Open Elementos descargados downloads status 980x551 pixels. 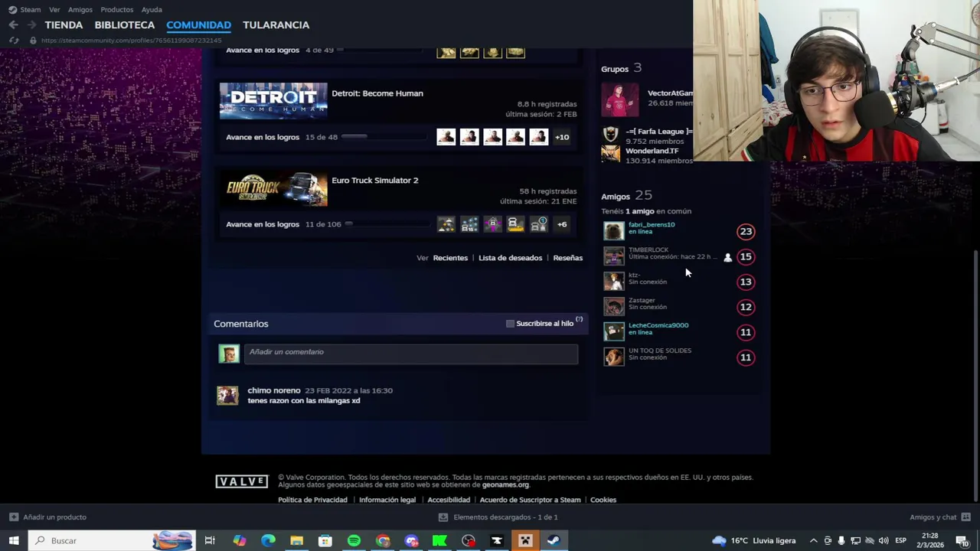tap(498, 517)
